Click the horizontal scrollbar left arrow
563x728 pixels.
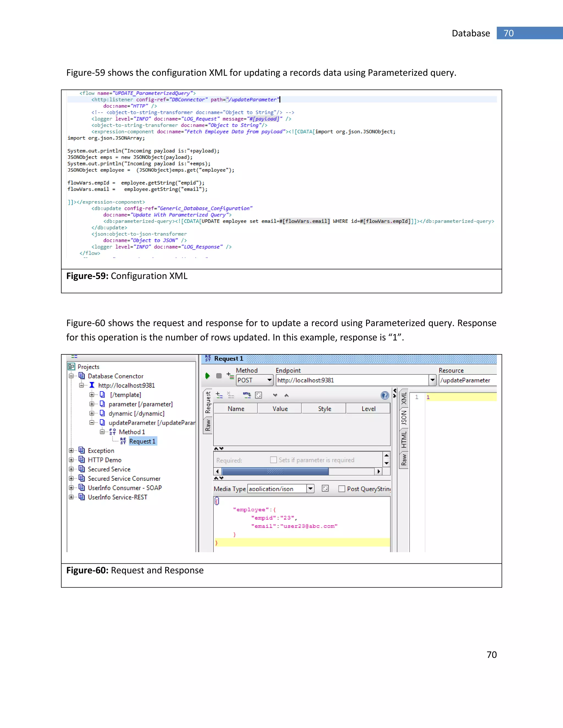point(217,471)
